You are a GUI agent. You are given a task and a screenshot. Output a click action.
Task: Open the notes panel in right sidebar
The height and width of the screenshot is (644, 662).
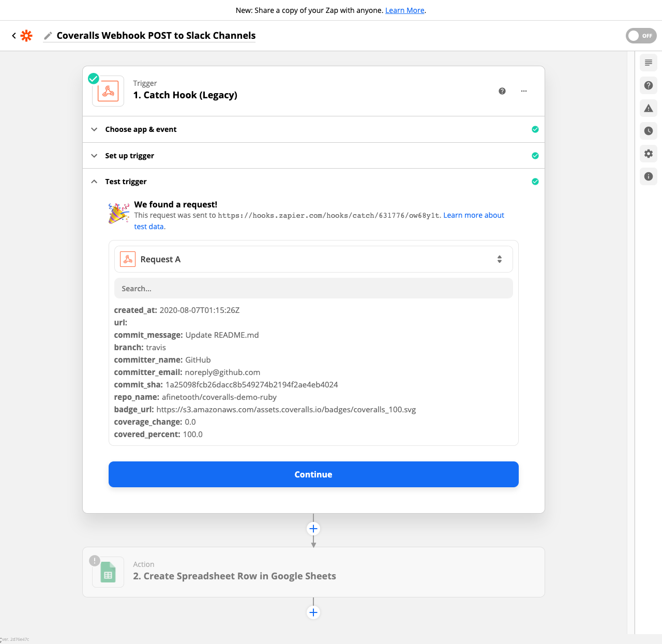point(648,63)
